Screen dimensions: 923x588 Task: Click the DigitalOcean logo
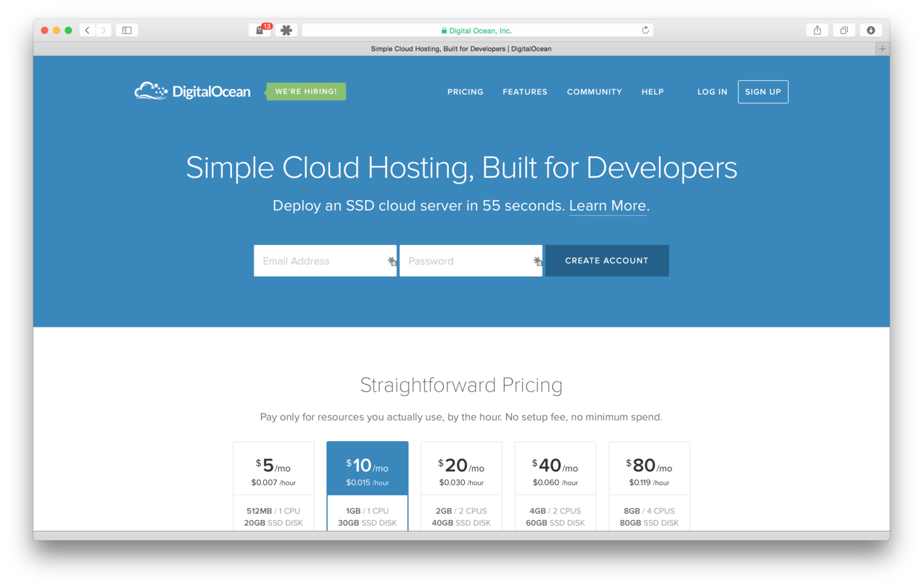click(x=192, y=91)
